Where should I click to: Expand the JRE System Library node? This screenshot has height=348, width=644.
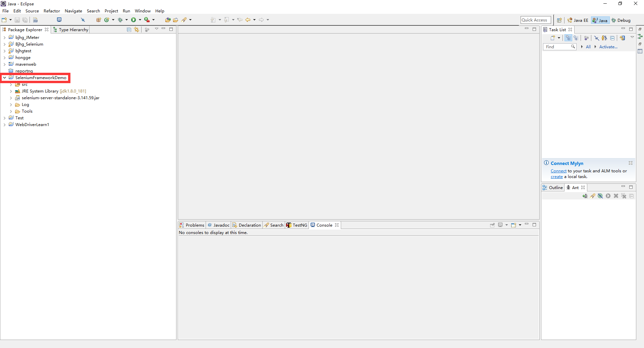(x=11, y=91)
